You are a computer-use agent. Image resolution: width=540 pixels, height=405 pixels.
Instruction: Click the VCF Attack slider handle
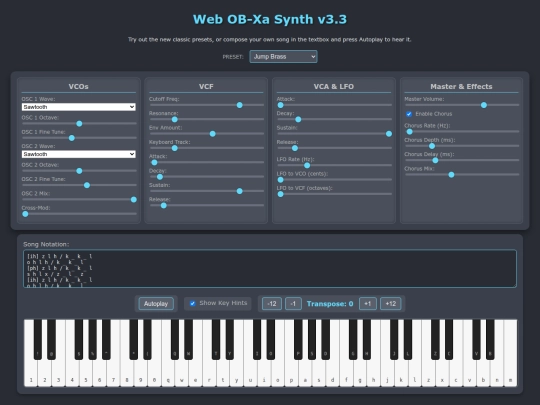(x=154, y=163)
